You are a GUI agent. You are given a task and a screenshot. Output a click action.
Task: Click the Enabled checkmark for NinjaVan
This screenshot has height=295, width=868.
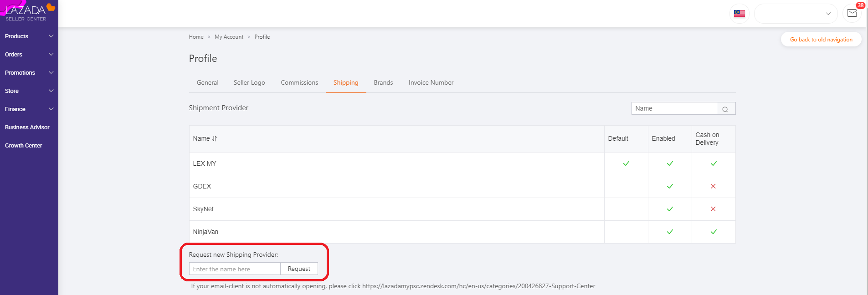click(x=670, y=232)
